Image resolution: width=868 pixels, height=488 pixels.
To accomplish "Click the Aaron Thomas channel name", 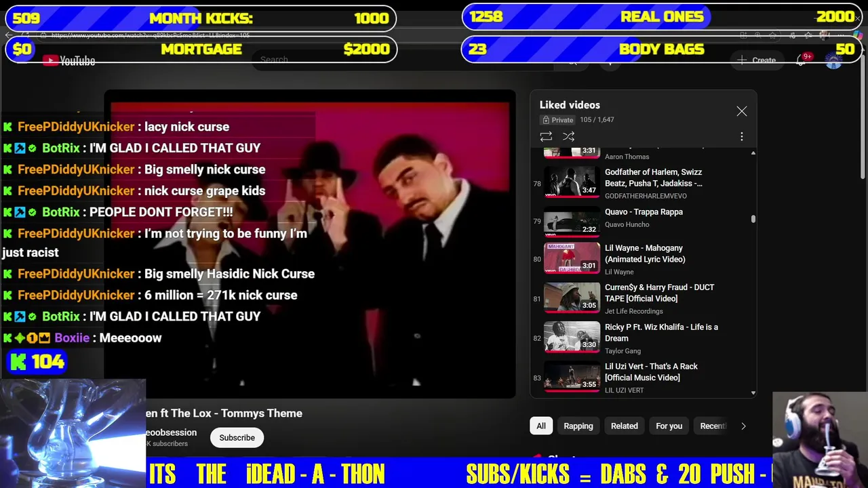I will click(x=627, y=157).
